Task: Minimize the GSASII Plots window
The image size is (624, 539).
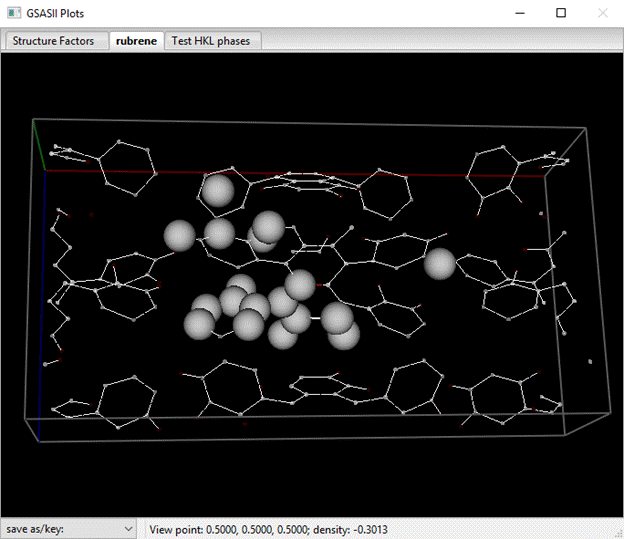Action: pyautogui.click(x=519, y=13)
